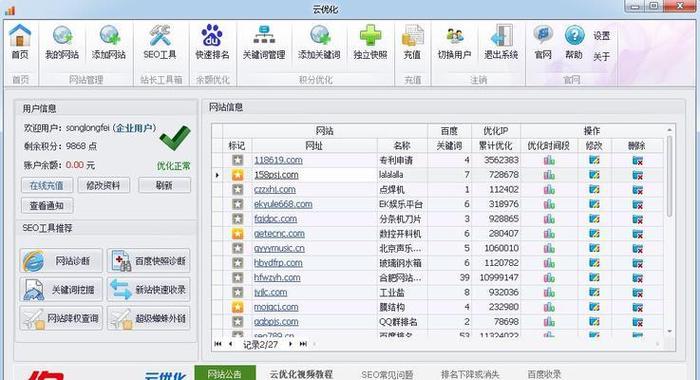Image resolution: width=700 pixels, height=380 pixels.
Task: Switch to the 云优化视频教程 tab
Action: tap(301, 374)
